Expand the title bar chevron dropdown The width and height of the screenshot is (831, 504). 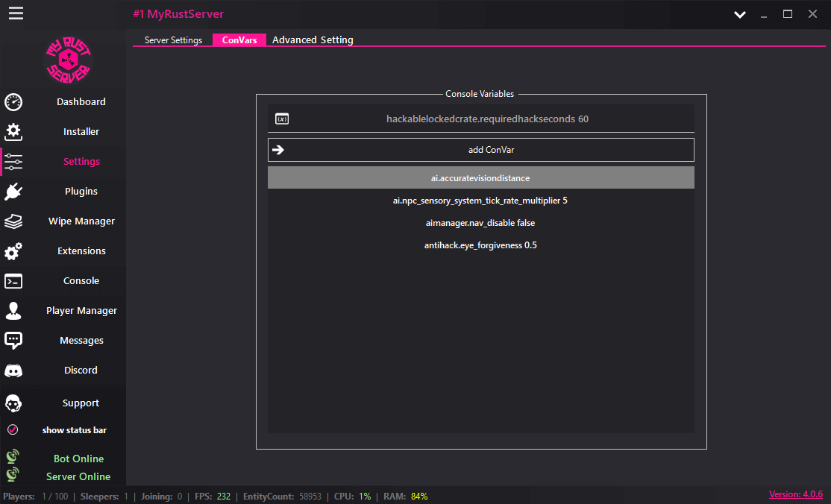(739, 13)
